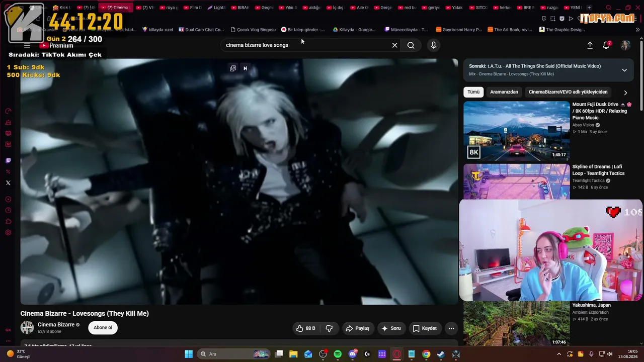Image resolution: width=644 pixels, height=362 pixels.
Task: Start voice search with the microphone icon
Action: [x=434, y=45]
